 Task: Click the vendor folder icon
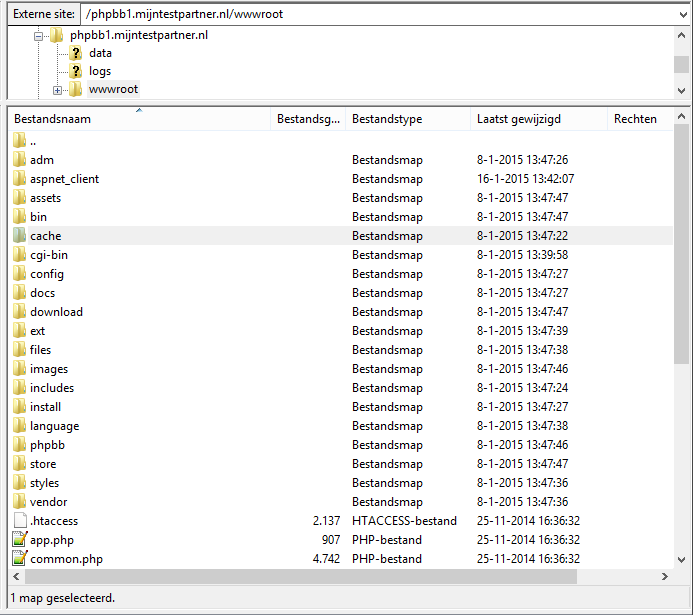point(19,501)
